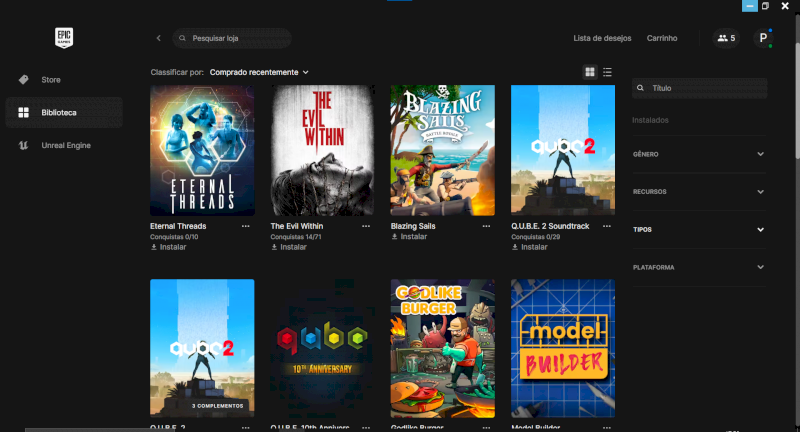Install Eternal Threads

pos(168,247)
